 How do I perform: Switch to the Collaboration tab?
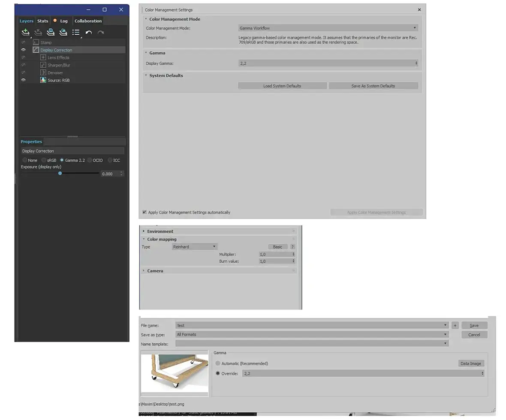click(88, 21)
